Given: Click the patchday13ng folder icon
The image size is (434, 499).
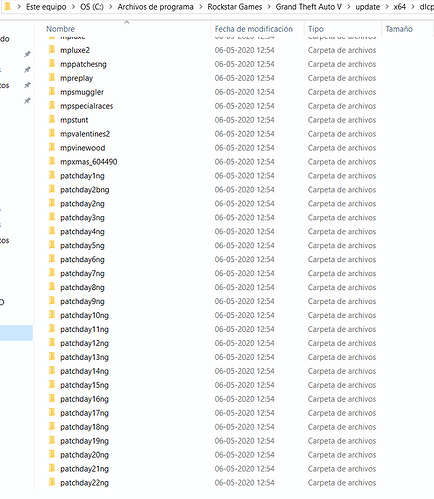Looking at the screenshot, I should [52, 357].
